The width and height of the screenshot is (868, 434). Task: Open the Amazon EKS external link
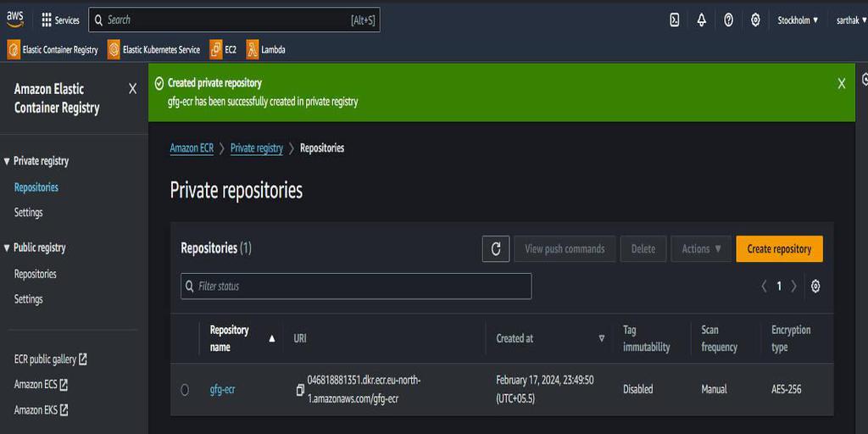click(x=41, y=410)
